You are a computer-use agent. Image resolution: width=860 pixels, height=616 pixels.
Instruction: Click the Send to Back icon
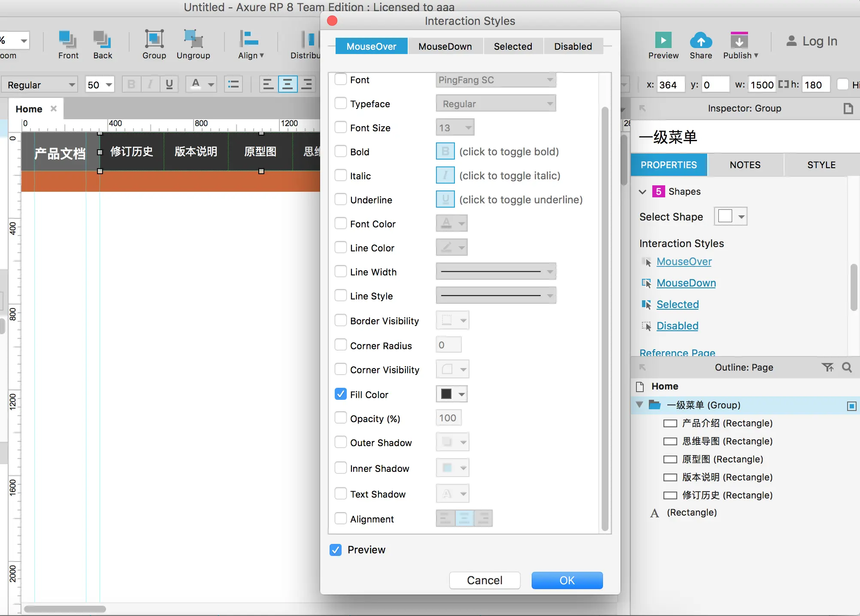[103, 39]
